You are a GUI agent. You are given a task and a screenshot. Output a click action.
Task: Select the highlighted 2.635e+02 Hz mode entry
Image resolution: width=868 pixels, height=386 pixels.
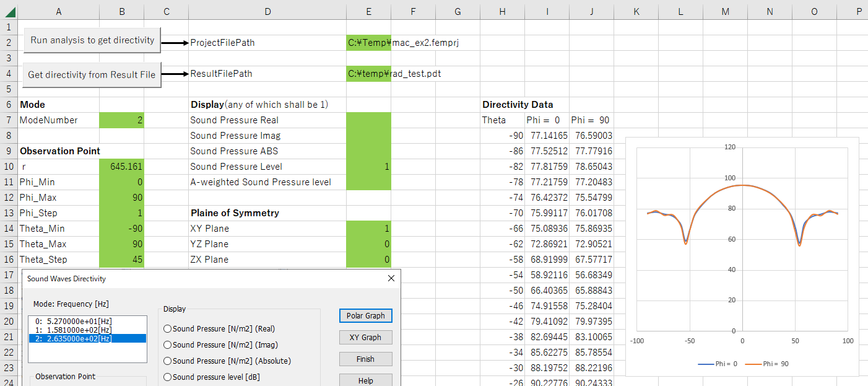coord(73,338)
